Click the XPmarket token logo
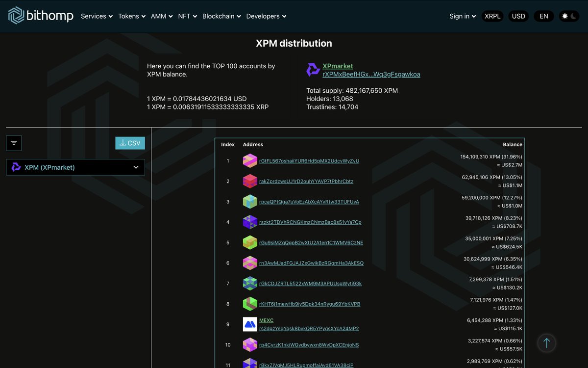Image resolution: width=588 pixels, height=368 pixels. coord(313,70)
